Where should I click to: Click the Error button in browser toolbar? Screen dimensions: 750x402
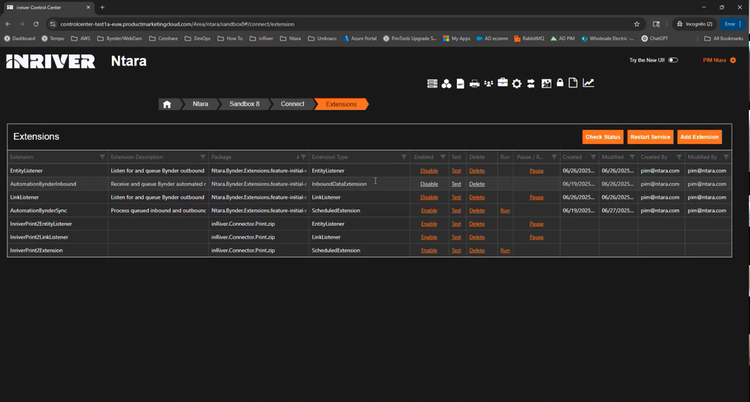pyautogui.click(x=733, y=24)
